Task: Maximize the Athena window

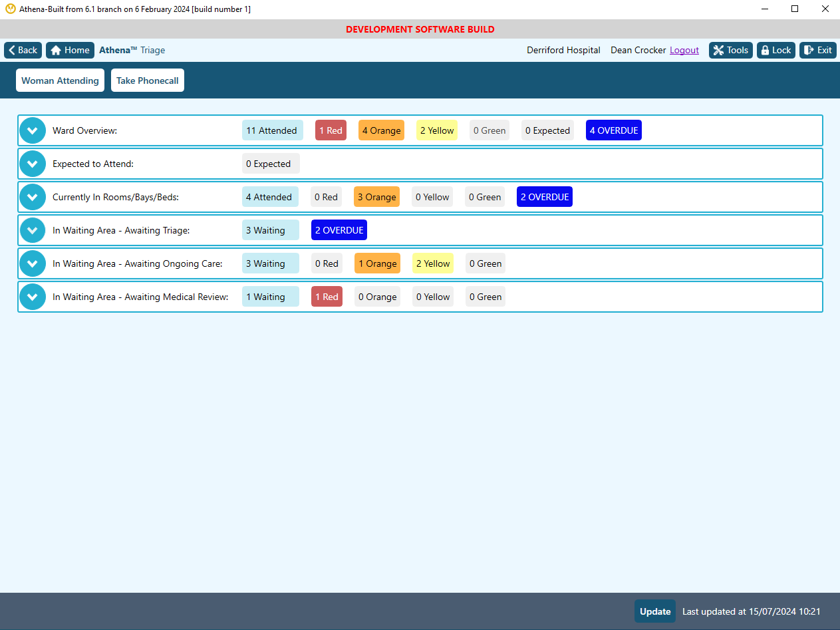Action: tap(795, 9)
